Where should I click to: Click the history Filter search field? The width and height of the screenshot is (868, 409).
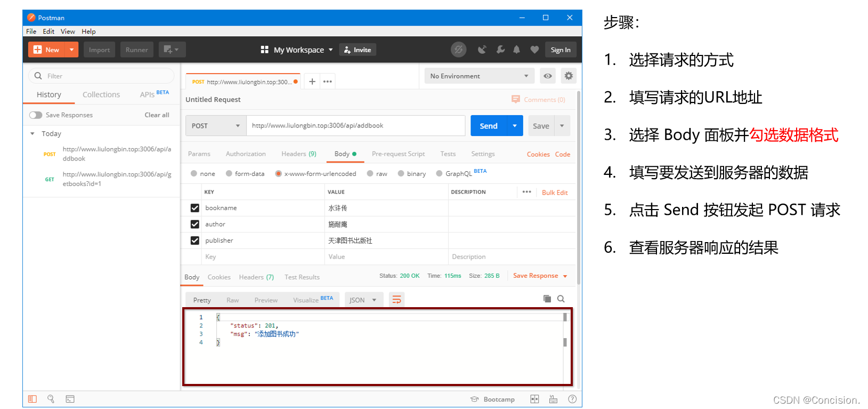click(101, 76)
